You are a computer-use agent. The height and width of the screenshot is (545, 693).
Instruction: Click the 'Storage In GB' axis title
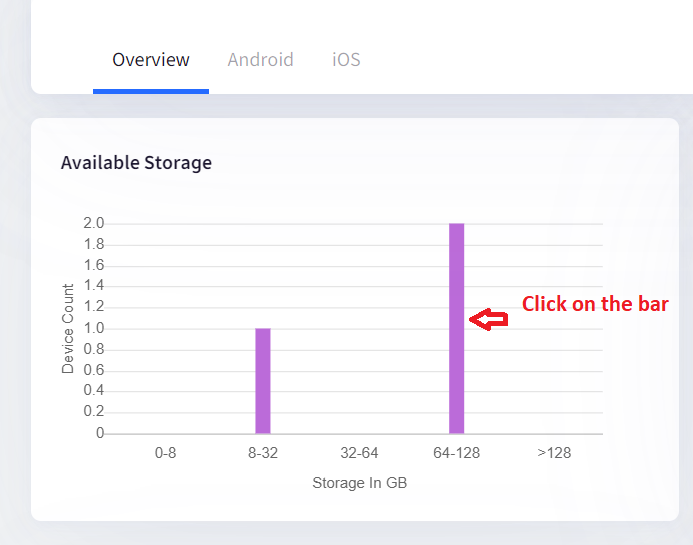pos(359,483)
